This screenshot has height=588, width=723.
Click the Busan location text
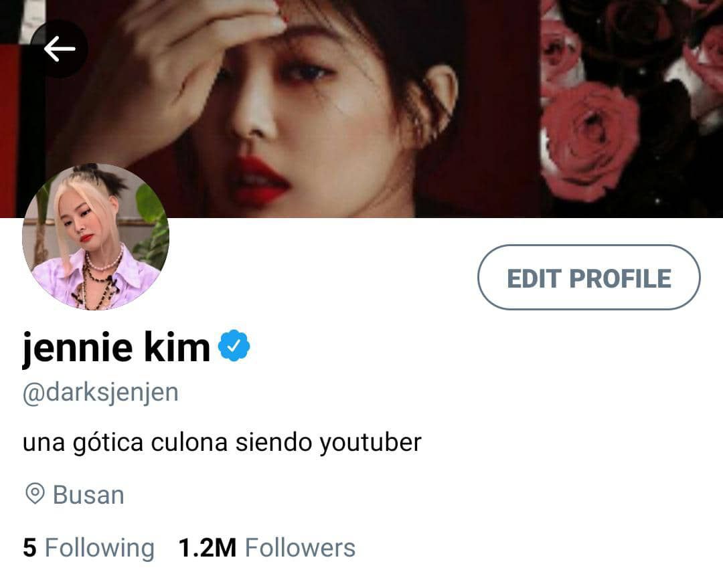(x=88, y=495)
